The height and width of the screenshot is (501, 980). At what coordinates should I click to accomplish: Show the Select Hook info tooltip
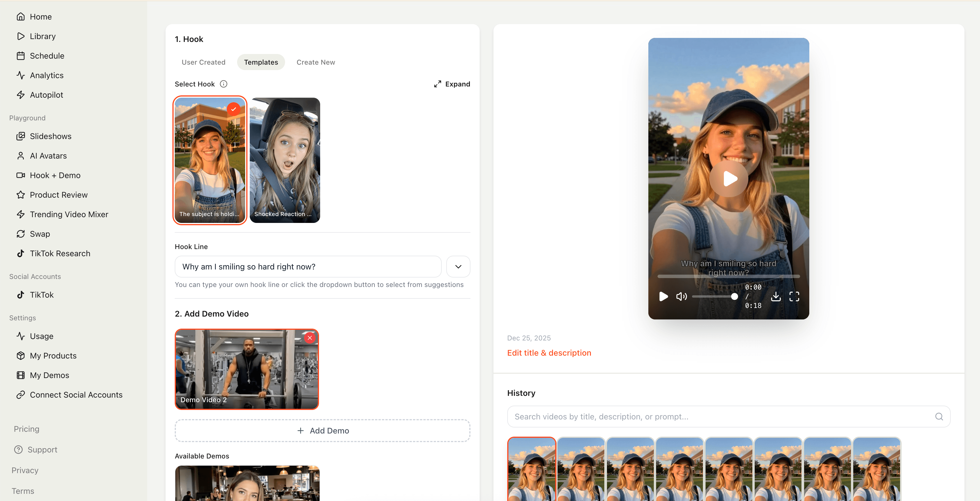pos(223,84)
